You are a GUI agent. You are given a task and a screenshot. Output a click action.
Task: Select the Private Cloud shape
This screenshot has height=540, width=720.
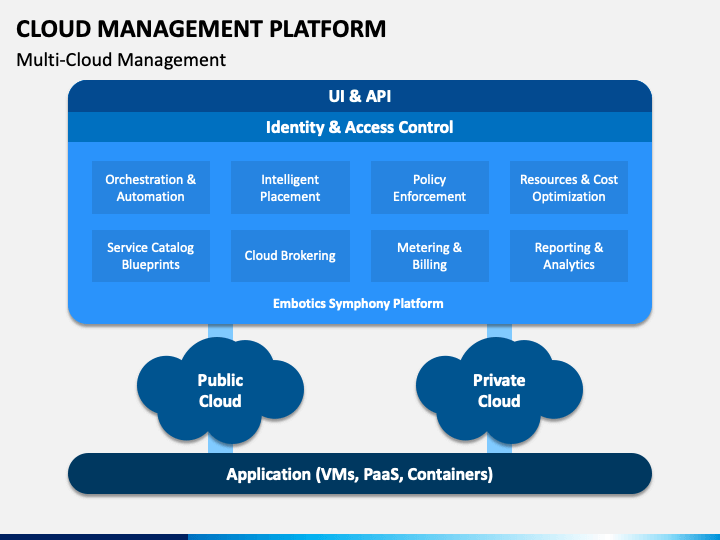pyautogui.click(x=499, y=391)
